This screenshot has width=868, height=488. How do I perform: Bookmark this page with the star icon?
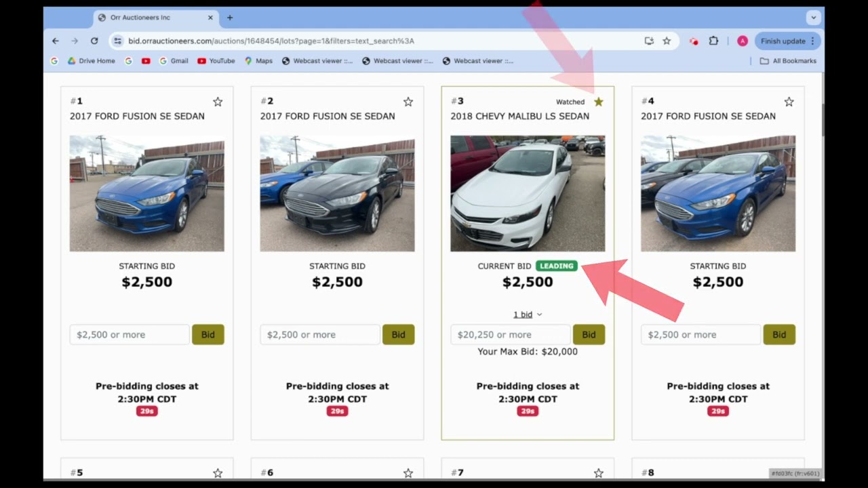pyautogui.click(x=667, y=41)
